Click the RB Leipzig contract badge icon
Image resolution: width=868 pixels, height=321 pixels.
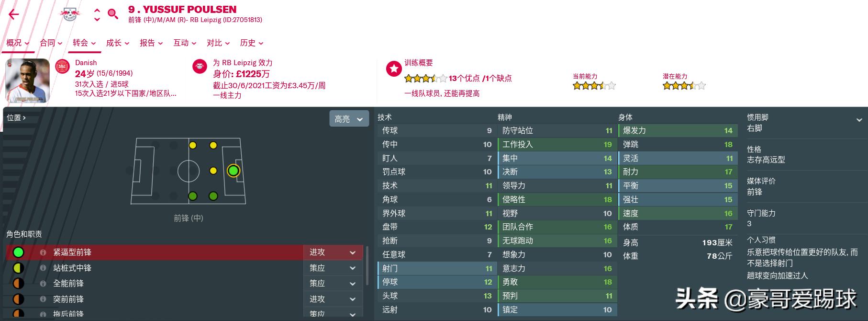[200, 67]
